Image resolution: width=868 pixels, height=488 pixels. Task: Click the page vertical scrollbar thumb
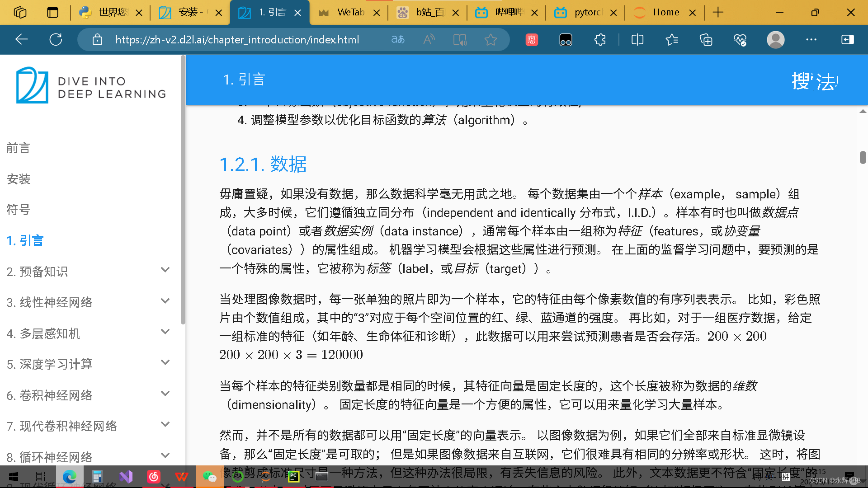[863, 157]
